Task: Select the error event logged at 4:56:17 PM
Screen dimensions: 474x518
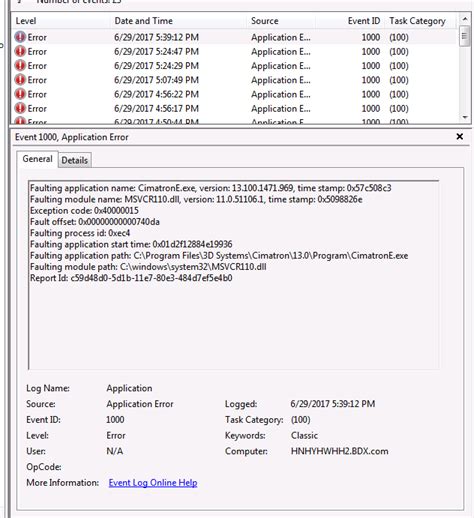Action: tap(235, 109)
